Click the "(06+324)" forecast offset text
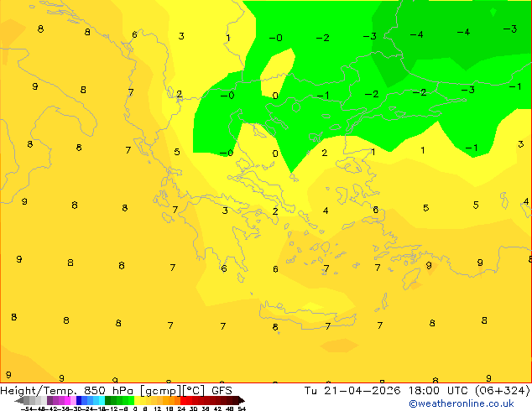532x411 pixels. tap(503, 390)
